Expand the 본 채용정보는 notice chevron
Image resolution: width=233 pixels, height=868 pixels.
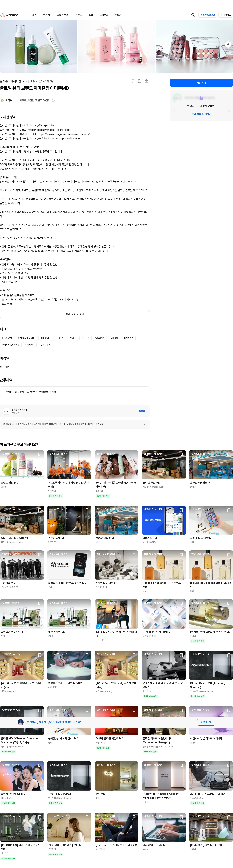[145, 424]
